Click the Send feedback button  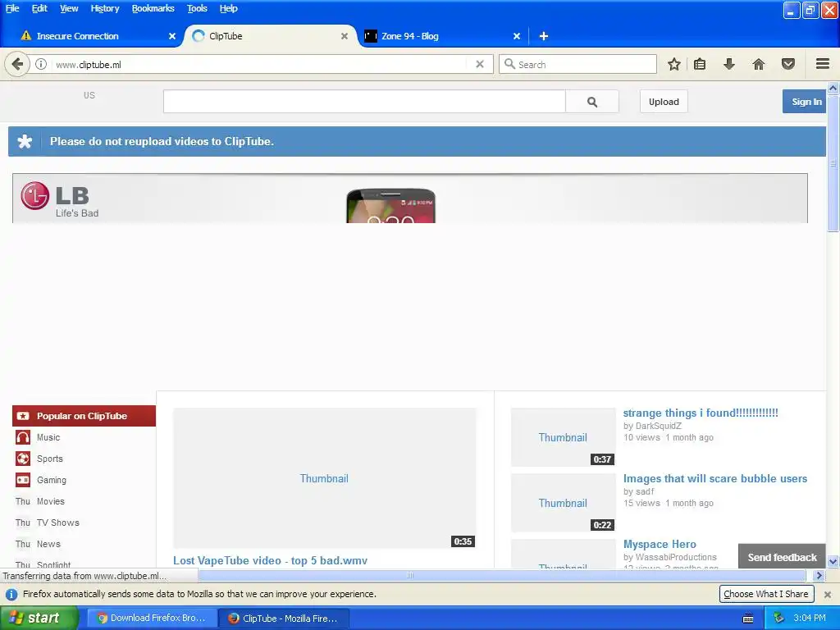click(782, 557)
